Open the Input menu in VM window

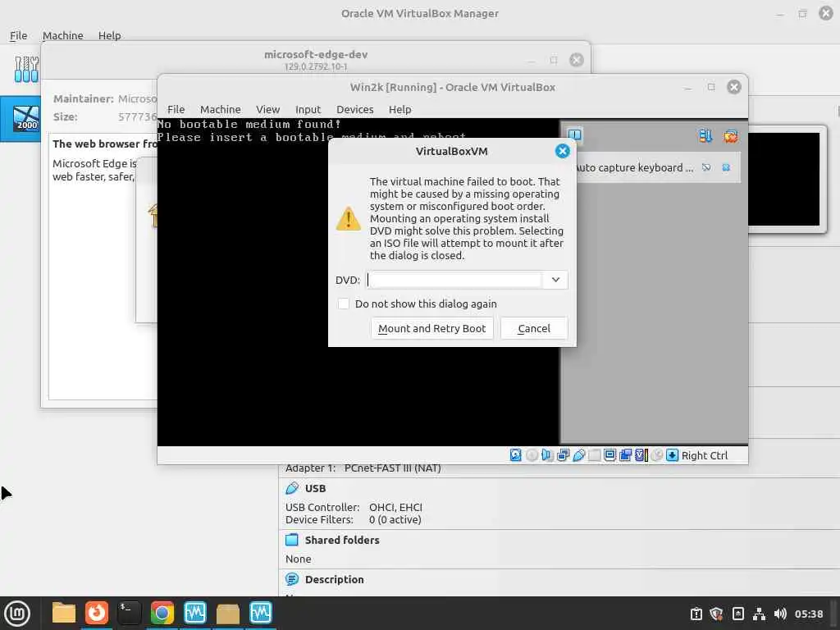[308, 109]
